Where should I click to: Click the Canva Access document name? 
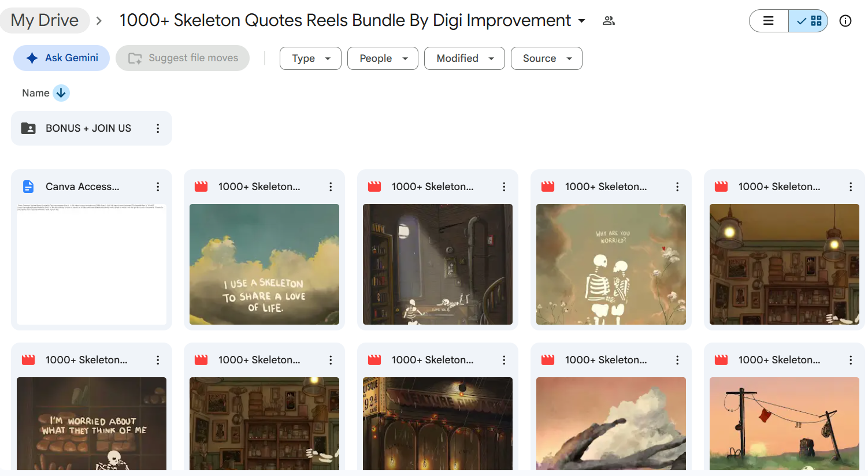(83, 187)
